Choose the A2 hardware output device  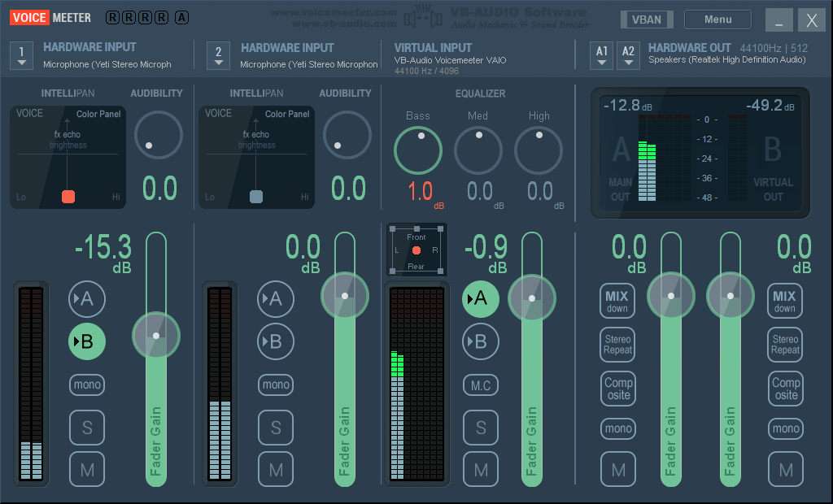pos(628,56)
